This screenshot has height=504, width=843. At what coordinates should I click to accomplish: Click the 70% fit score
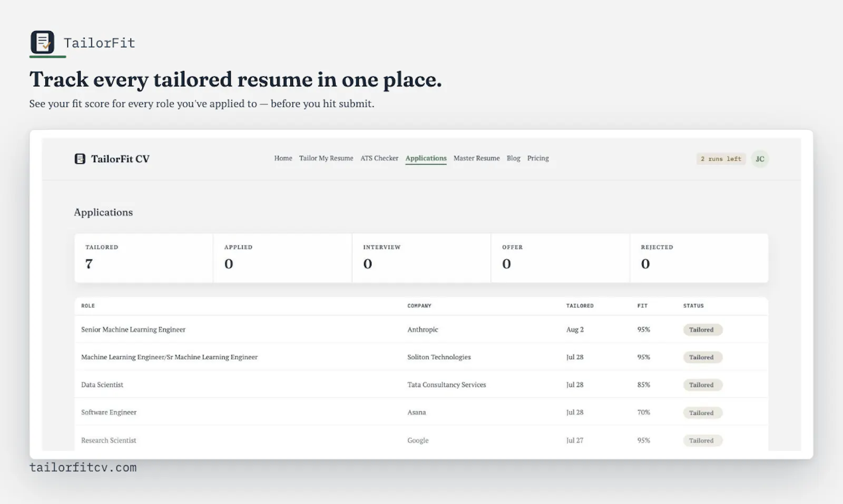click(643, 412)
